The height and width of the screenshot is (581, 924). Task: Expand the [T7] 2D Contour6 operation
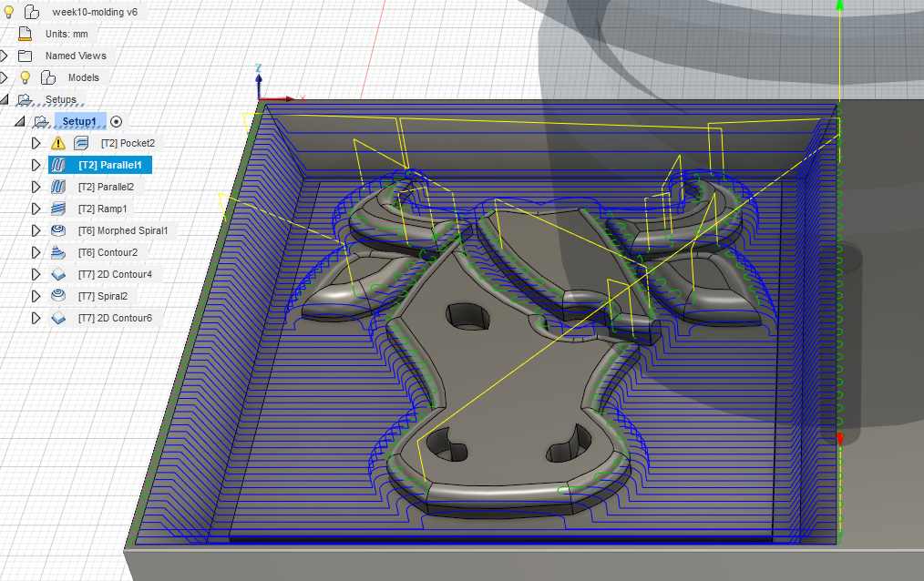[36, 318]
